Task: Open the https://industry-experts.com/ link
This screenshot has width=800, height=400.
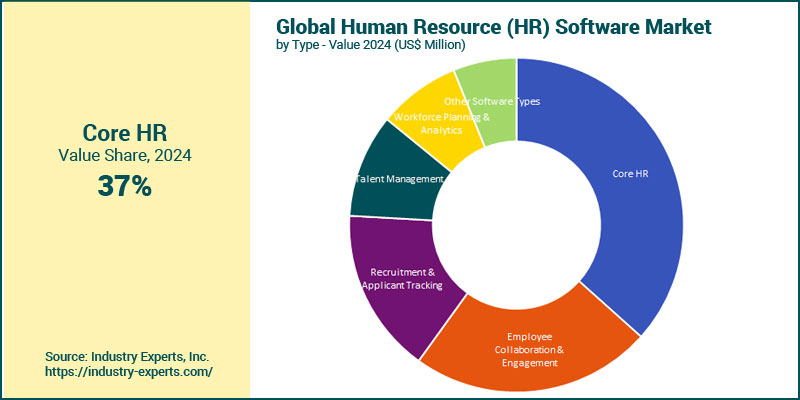Action: [x=129, y=371]
